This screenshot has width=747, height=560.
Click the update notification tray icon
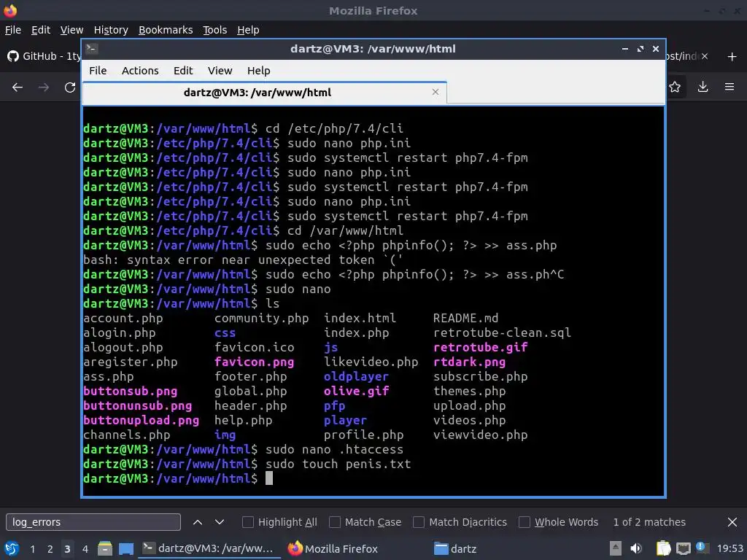[x=701, y=547]
